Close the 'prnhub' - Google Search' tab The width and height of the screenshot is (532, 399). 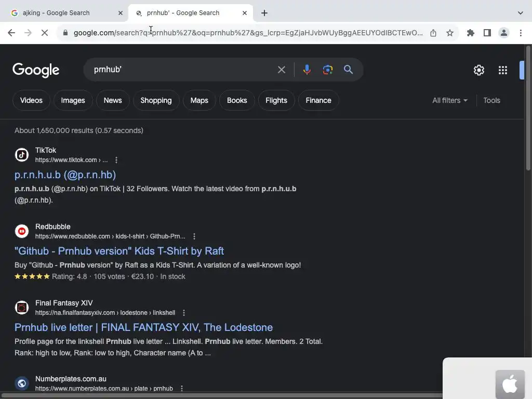(245, 13)
